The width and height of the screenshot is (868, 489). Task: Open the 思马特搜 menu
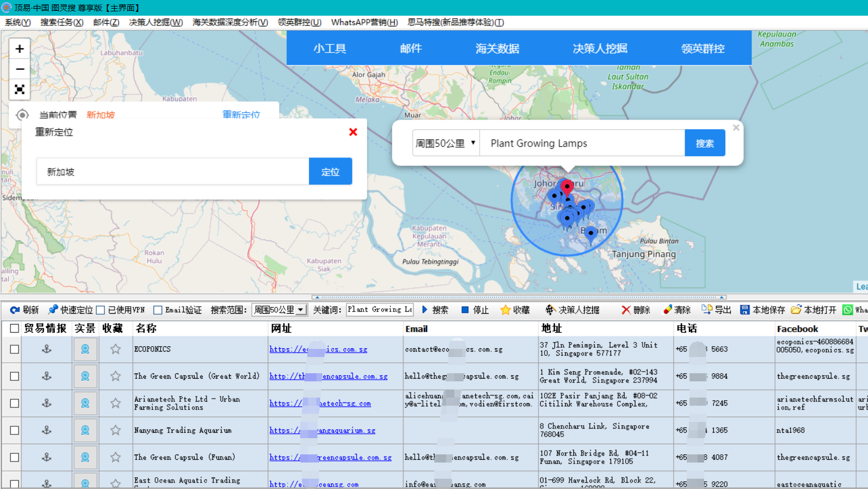(x=455, y=22)
